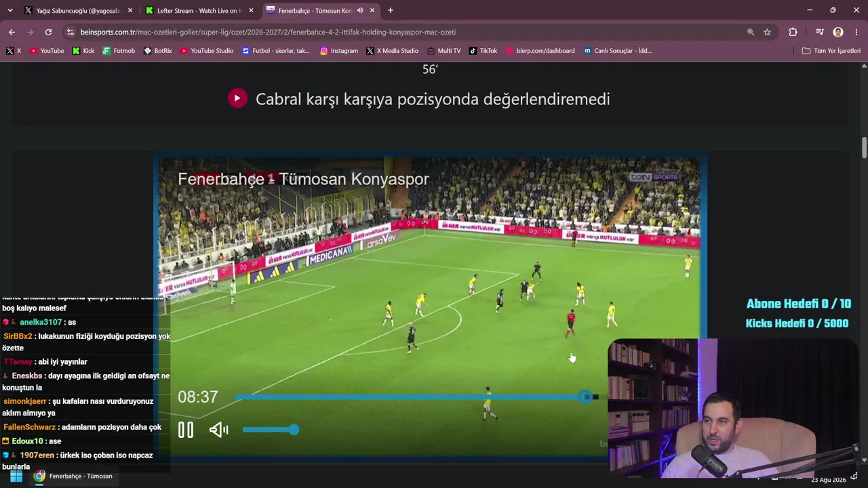
Task: Select the Chrome Fenerbahçe - Tümosan taskbar item
Action: [x=73, y=476]
